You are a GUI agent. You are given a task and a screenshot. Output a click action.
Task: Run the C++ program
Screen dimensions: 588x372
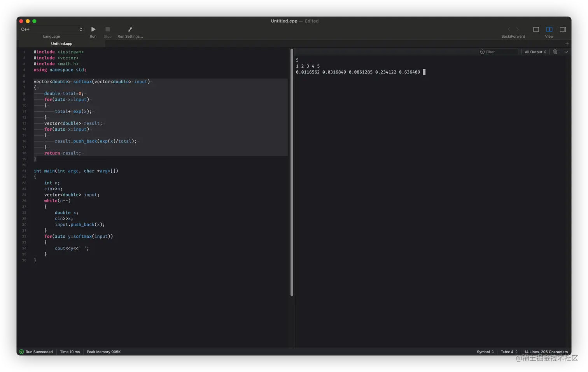[93, 29]
